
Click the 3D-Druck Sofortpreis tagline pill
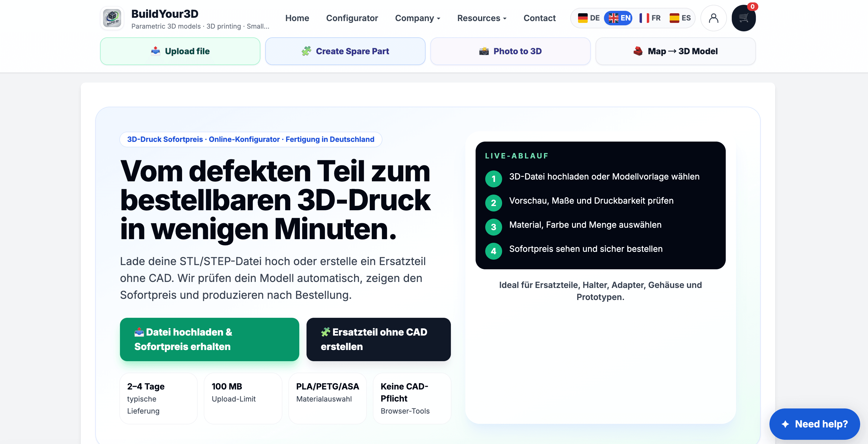point(251,139)
